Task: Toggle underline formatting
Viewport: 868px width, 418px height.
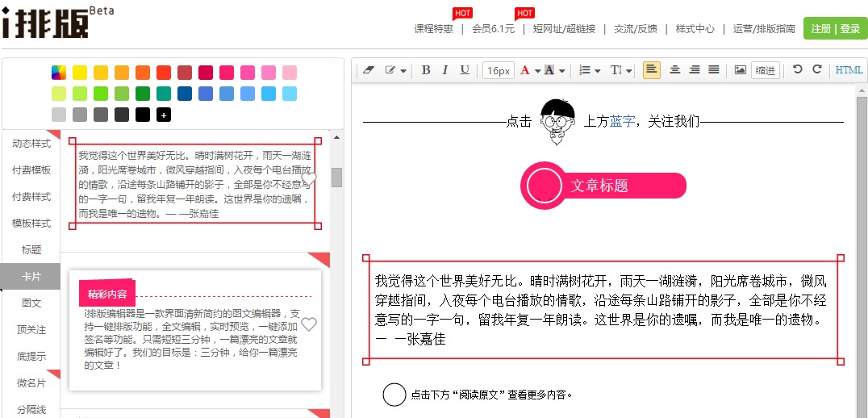Action: [x=465, y=69]
